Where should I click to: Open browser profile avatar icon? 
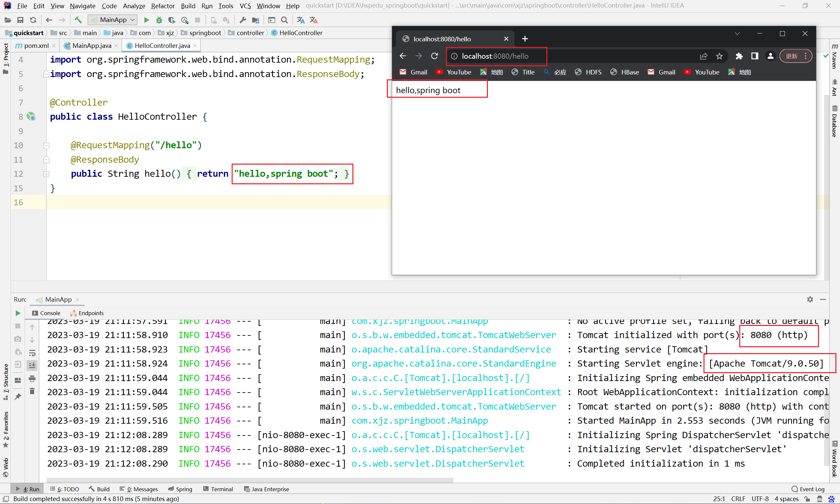tap(770, 56)
